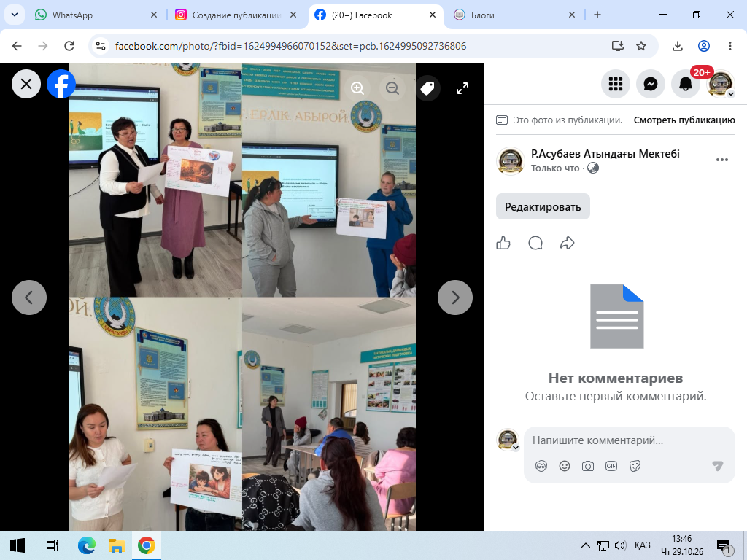Click the comment bubble icon
The image size is (747, 560).
click(x=535, y=243)
